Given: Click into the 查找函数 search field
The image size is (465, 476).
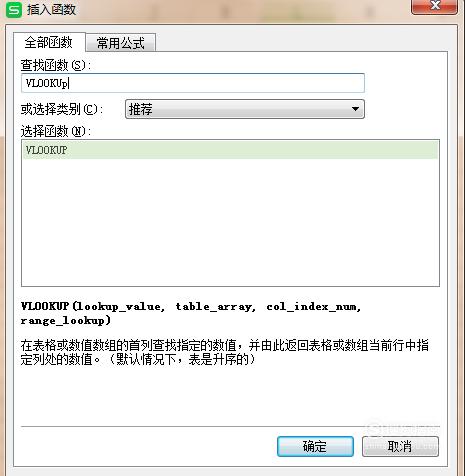Looking at the screenshot, I should pyautogui.click(x=193, y=83).
